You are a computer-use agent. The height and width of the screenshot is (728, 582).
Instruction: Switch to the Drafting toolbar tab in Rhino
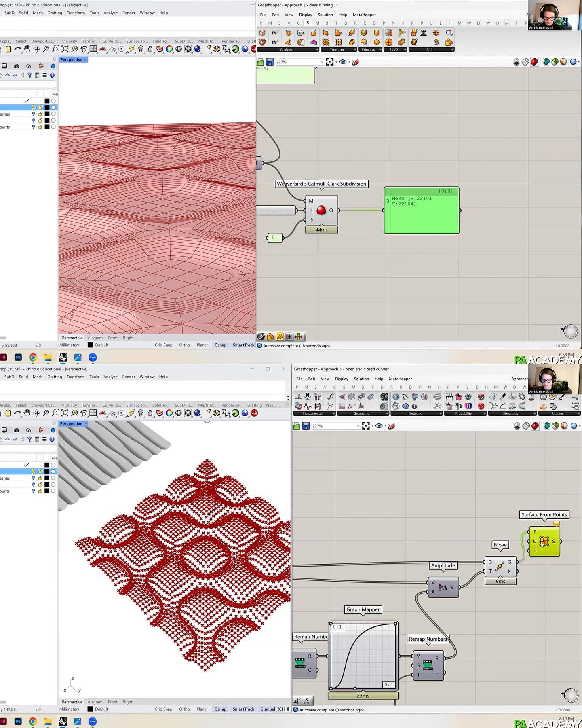(254, 405)
